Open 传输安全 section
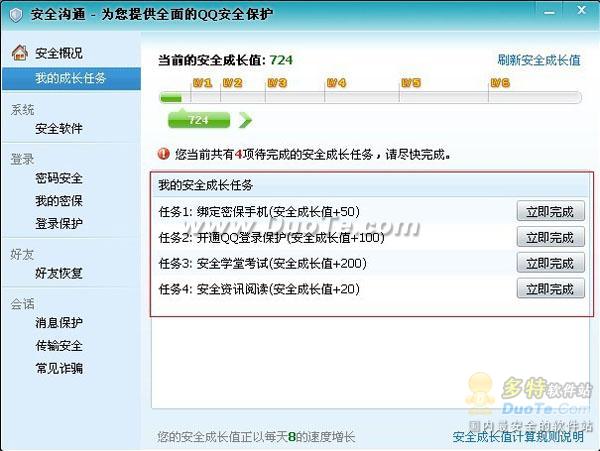This screenshot has height=451, width=600. [x=59, y=345]
